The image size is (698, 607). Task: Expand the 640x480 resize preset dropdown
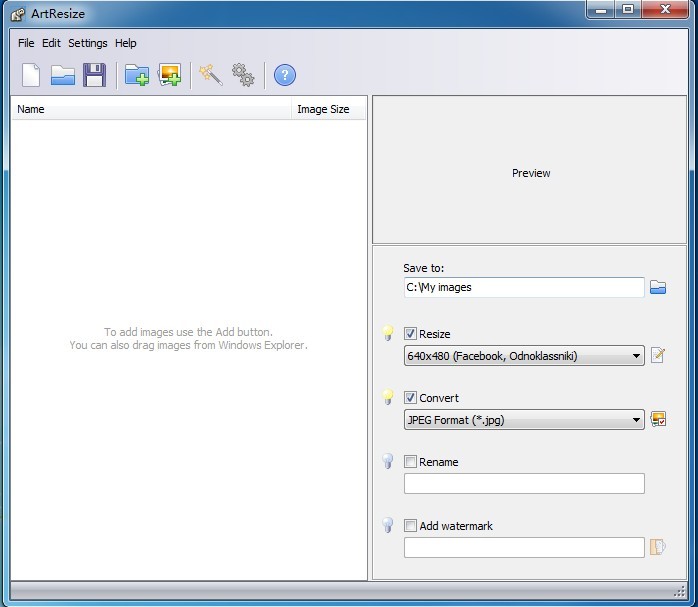click(636, 356)
